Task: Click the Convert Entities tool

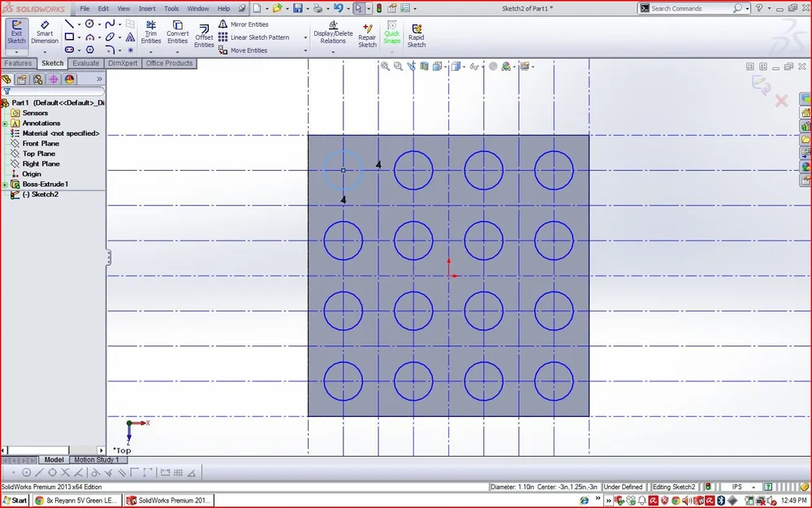Action: [x=177, y=33]
